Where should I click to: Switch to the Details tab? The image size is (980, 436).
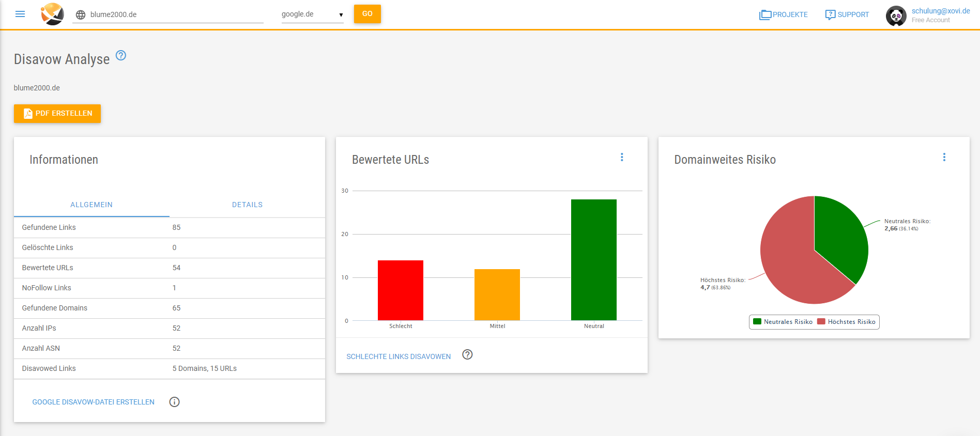[x=247, y=205]
